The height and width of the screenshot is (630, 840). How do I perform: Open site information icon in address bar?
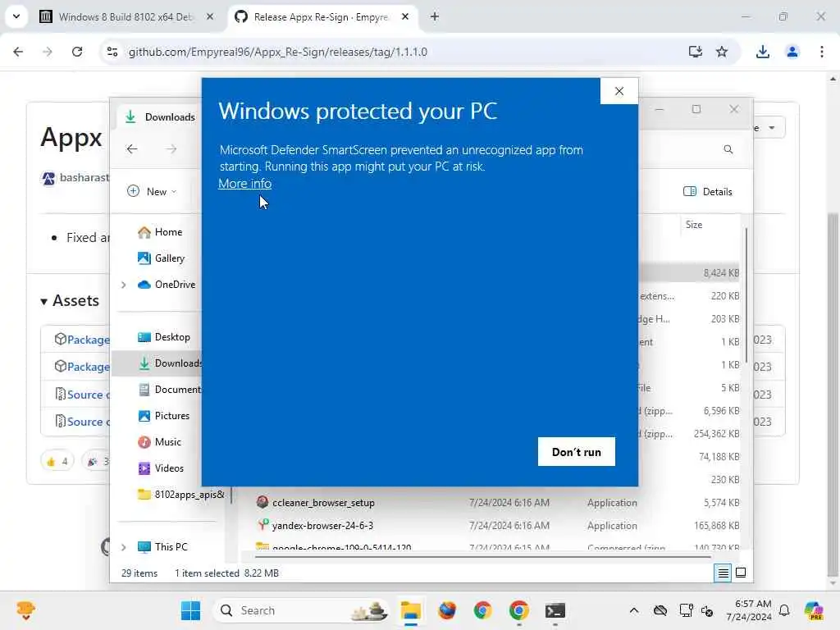(x=112, y=52)
